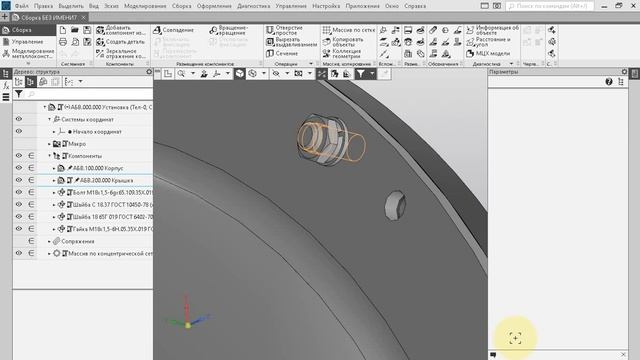Switch to Сборка БЕЗ ИМЕНИ7 document tab
The height and width of the screenshot is (360, 640).
tap(48, 18)
